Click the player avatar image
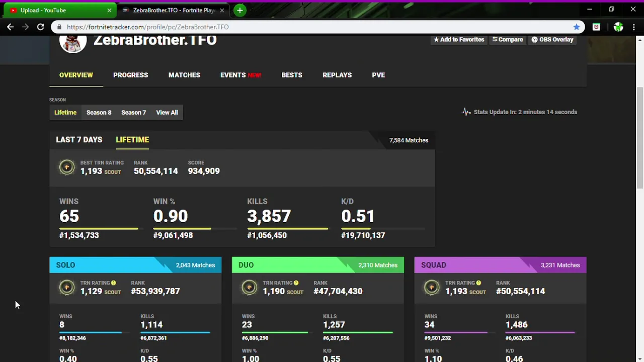This screenshot has width=644, height=362. click(x=73, y=42)
